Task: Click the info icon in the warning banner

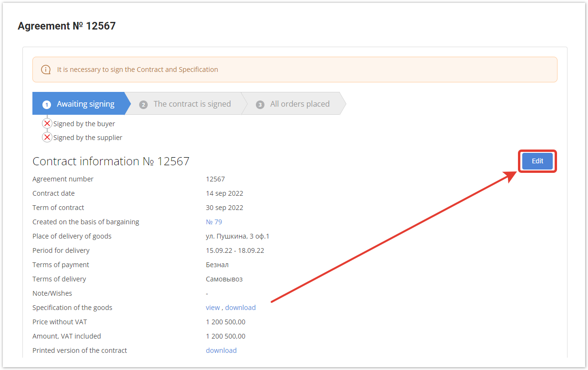Action: 46,70
